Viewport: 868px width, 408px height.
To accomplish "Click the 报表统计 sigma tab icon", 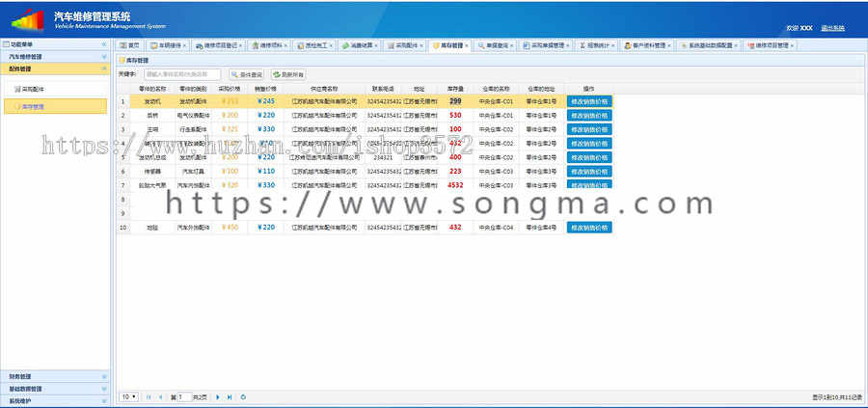I will click(x=583, y=45).
